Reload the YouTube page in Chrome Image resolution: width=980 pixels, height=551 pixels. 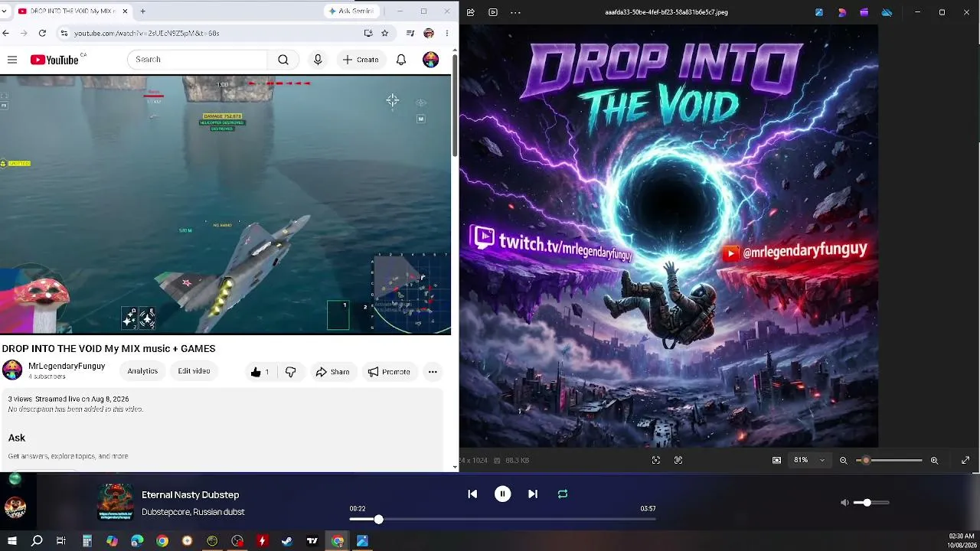[42, 33]
